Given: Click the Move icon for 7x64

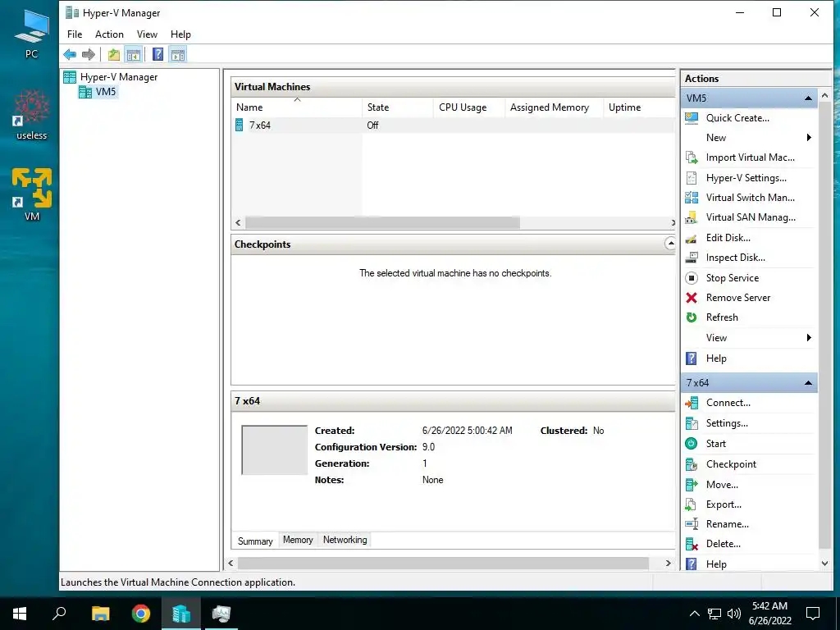Looking at the screenshot, I should coord(692,484).
